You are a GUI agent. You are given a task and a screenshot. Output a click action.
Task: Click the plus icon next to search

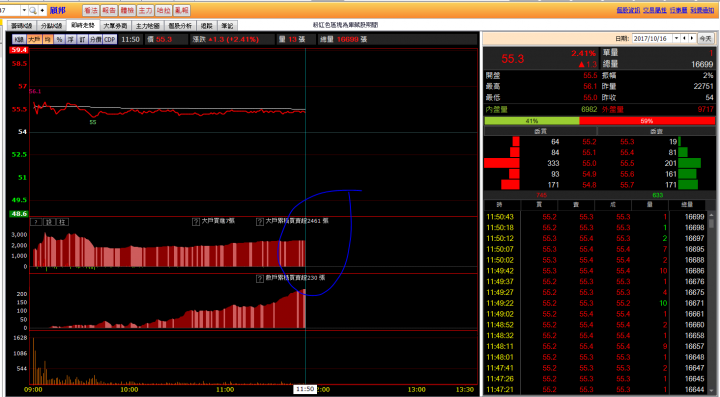43,10
